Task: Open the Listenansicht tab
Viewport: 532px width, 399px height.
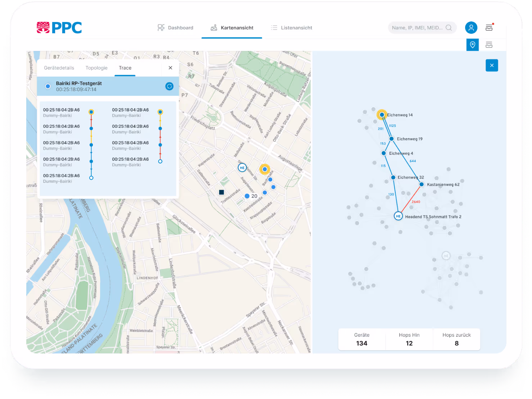Action: 292,28
